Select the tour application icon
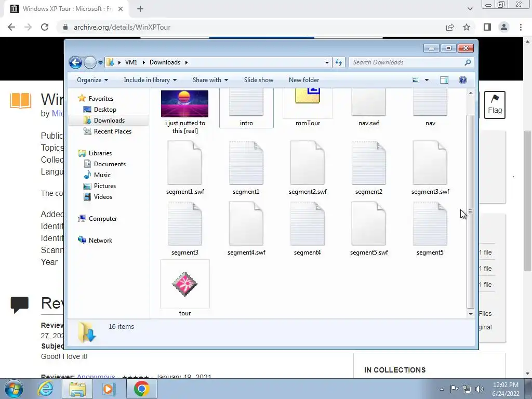Image resolution: width=532 pixels, height=399 pixels. tap(185, 284)
